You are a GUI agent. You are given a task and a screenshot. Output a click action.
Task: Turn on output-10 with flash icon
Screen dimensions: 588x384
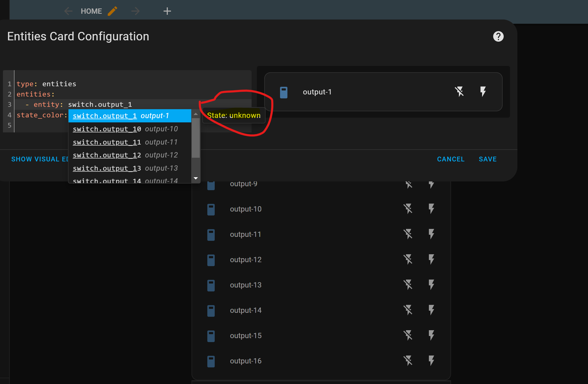[431, 209]
